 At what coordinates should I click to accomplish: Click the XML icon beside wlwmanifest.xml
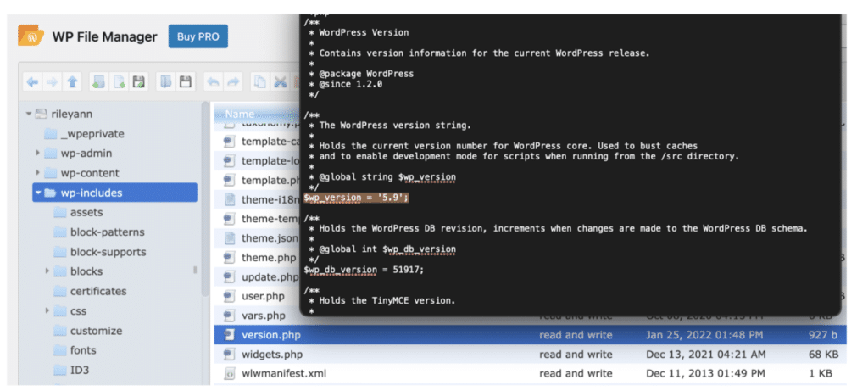pos(229,374)
